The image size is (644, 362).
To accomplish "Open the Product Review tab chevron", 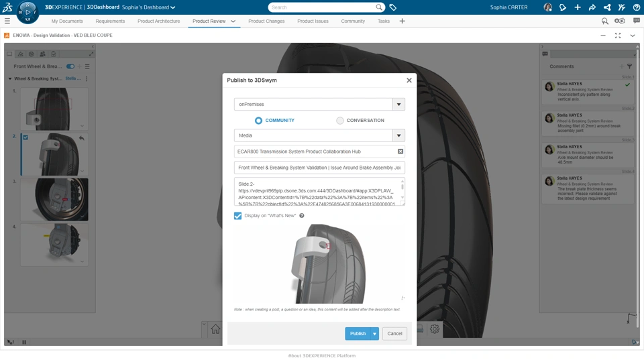I will (x=233, y=21).
